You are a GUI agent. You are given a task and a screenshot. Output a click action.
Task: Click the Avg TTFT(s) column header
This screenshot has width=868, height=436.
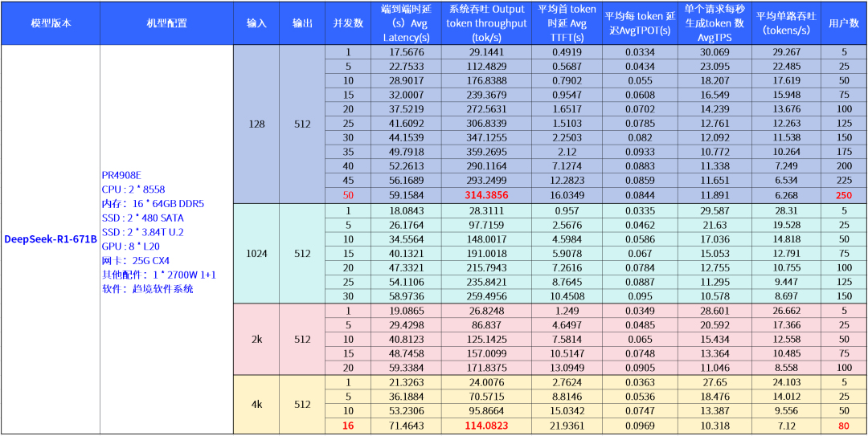coord(567,23)
